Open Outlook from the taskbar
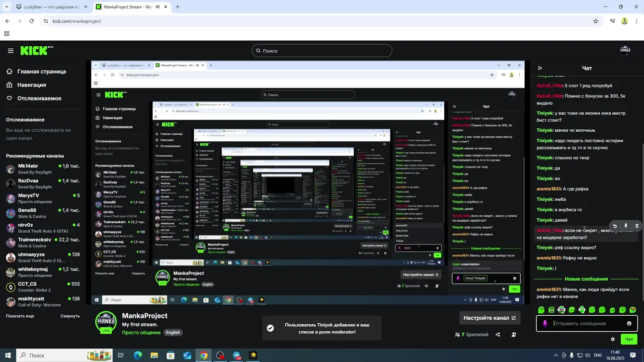This screenshot has height=362, width=644. click(x=187, y=355)
